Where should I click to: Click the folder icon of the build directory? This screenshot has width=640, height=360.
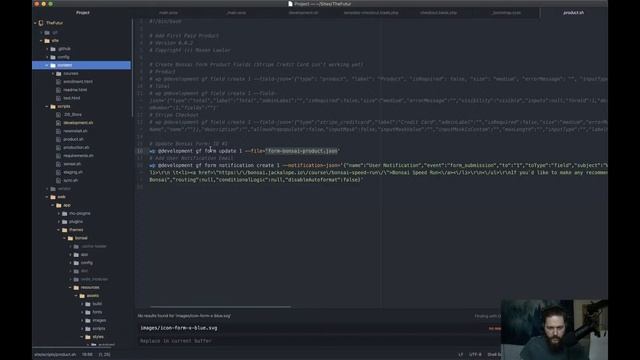pyautogui.click(x=88, y=304)
